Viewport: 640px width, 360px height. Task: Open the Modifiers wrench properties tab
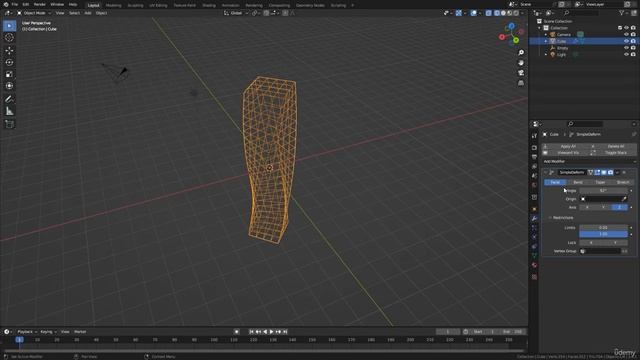click(x=534, y=219)
